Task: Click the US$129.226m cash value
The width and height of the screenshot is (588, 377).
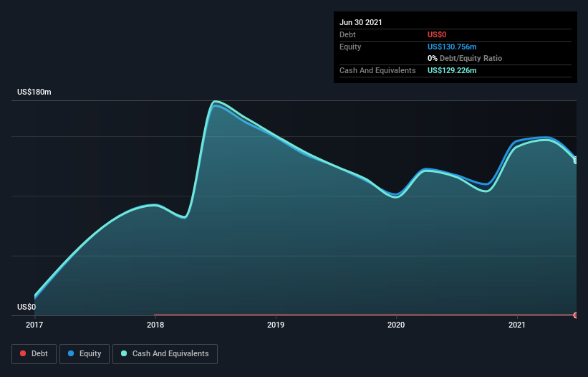Action: tap(452, 70)
